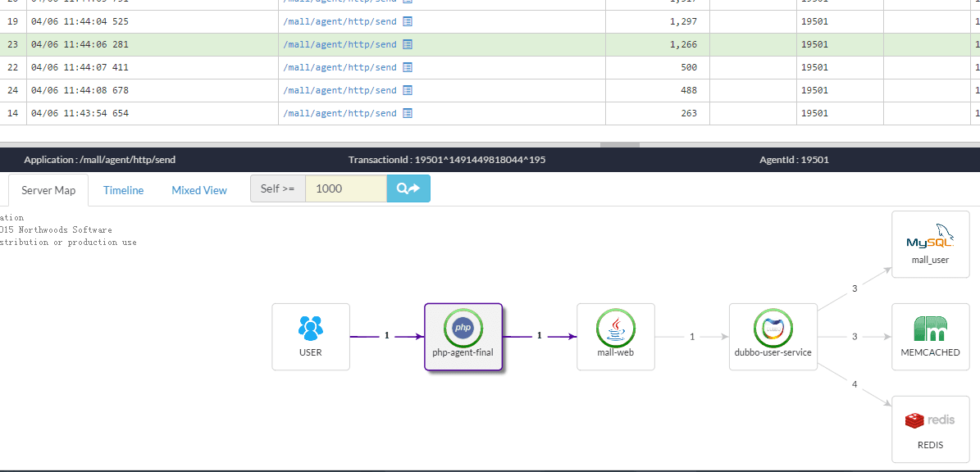Click the USER node icon
Image resolution: width=980 pixels, height=472 pixels.
pos(311,329)
